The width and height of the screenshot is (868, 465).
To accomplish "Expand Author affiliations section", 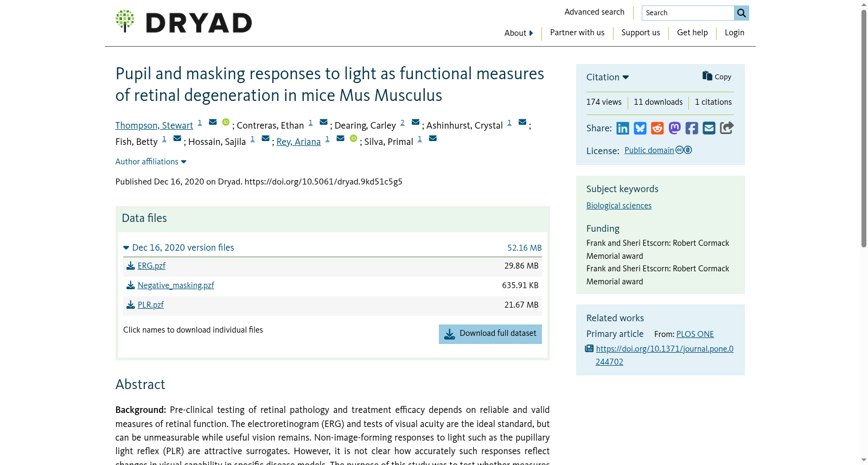I will click(x=151, y=162).
